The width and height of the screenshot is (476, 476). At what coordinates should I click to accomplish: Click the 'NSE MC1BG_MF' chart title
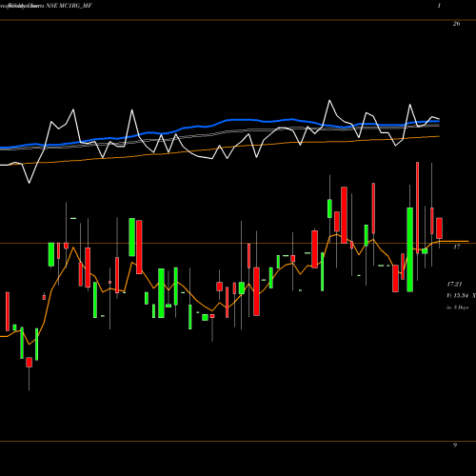click(69, 6)
